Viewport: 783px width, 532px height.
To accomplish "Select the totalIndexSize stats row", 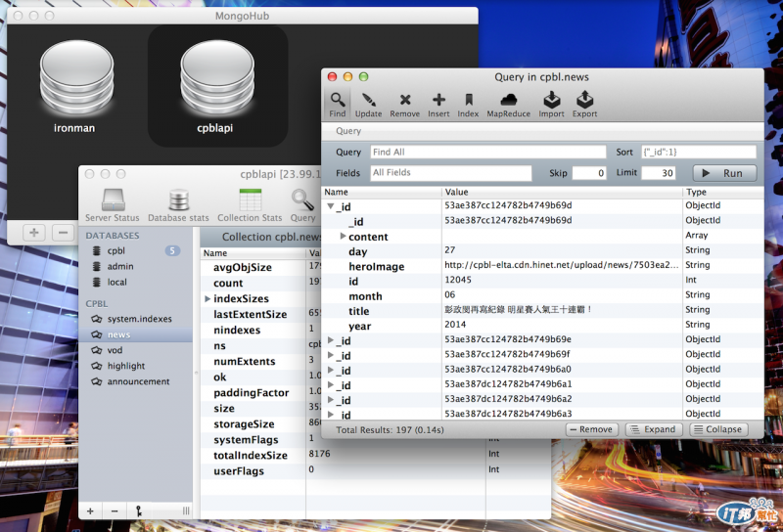I will 376,455.
